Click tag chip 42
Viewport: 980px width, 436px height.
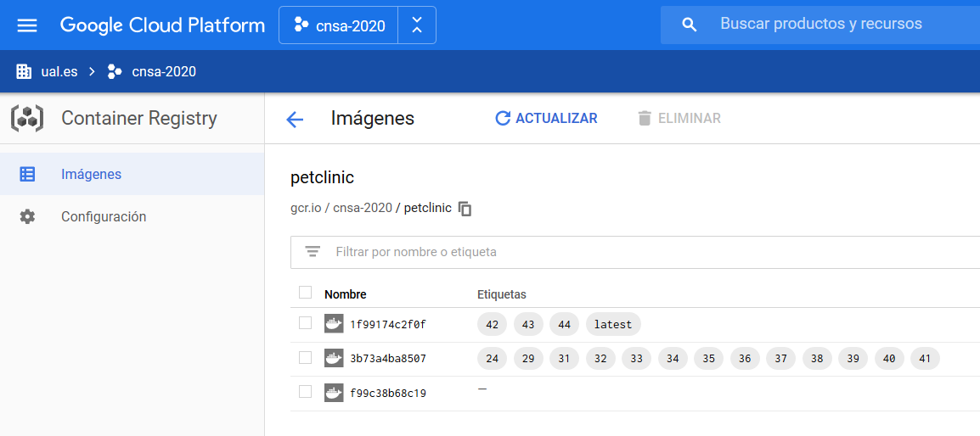492,324
